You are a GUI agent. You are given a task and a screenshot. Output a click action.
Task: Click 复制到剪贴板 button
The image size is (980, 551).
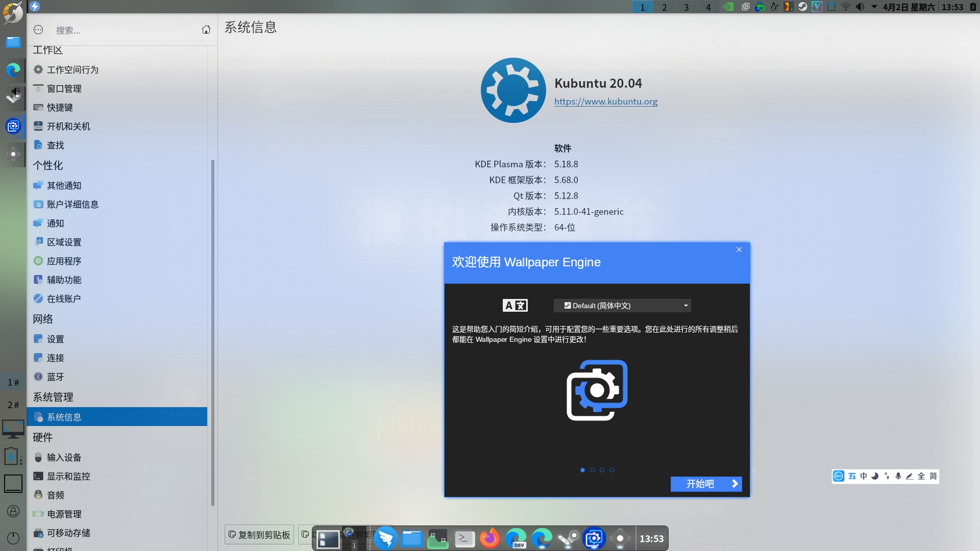(259, 535)
